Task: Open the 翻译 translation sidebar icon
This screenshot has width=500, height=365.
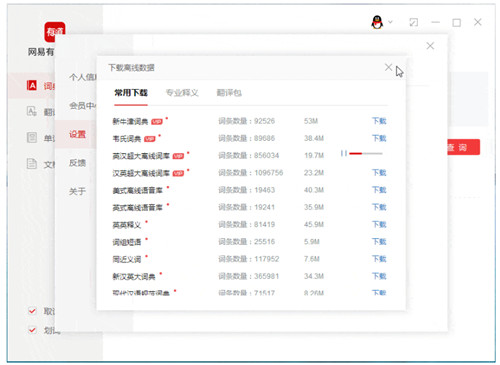Action: (x=31, y=111)
